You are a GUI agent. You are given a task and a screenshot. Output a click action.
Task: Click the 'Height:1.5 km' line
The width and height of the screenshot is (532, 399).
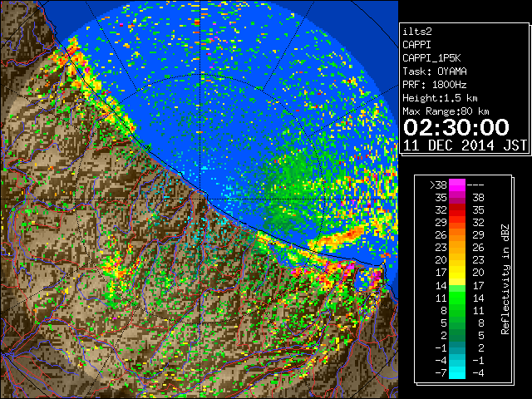pos(440,98)
